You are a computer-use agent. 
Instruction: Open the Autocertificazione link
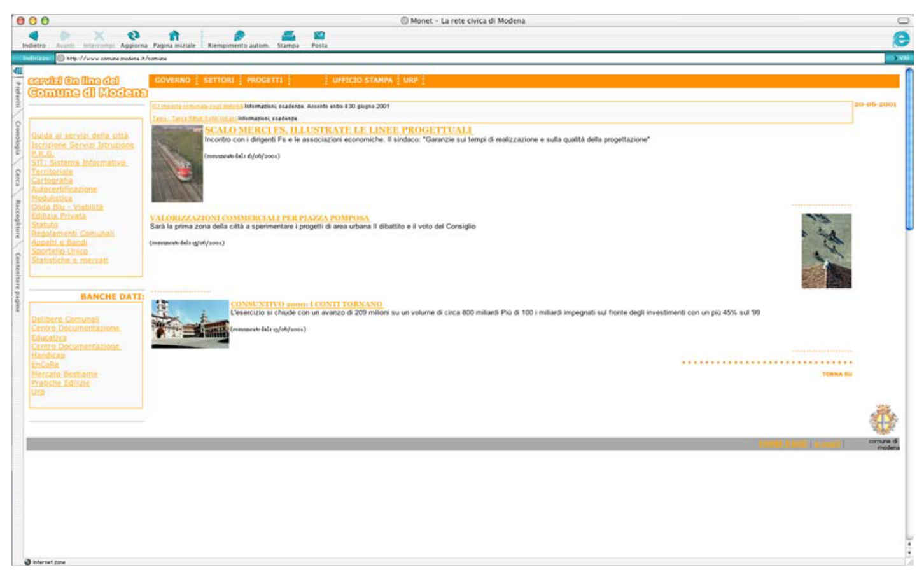(64, 190)
